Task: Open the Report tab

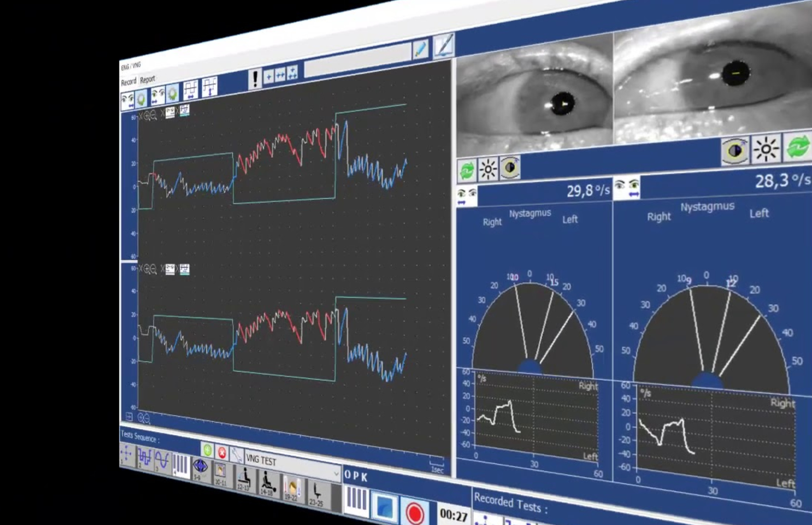Action: (x=147, y=80)
